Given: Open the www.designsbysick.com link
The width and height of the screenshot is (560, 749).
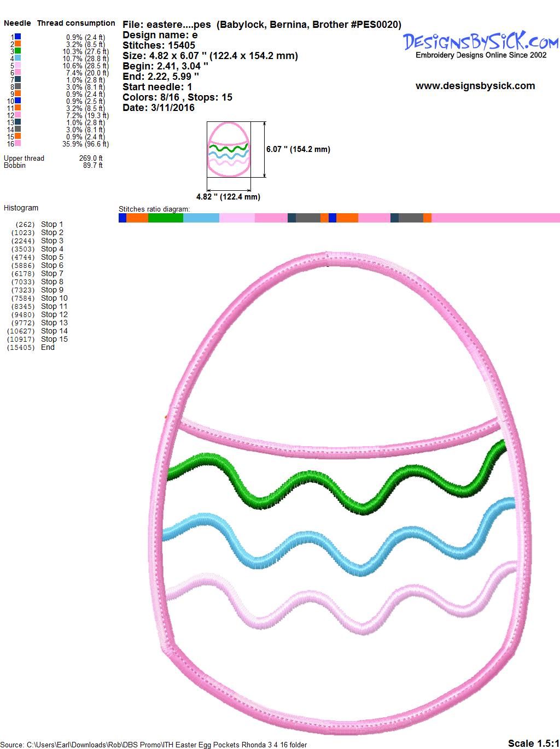Looking at the screenshot, I should point(475,86).
